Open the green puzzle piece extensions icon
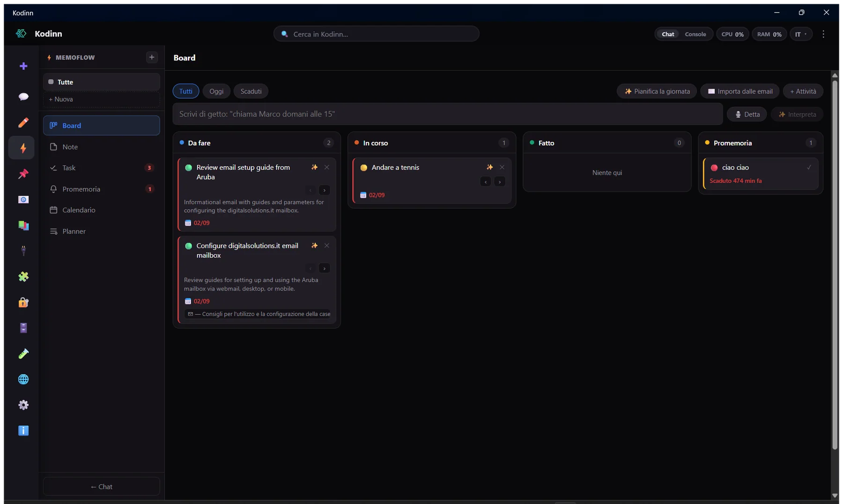Image resolution: width=843 pixels, height=504 pixels. coord(23,276)
